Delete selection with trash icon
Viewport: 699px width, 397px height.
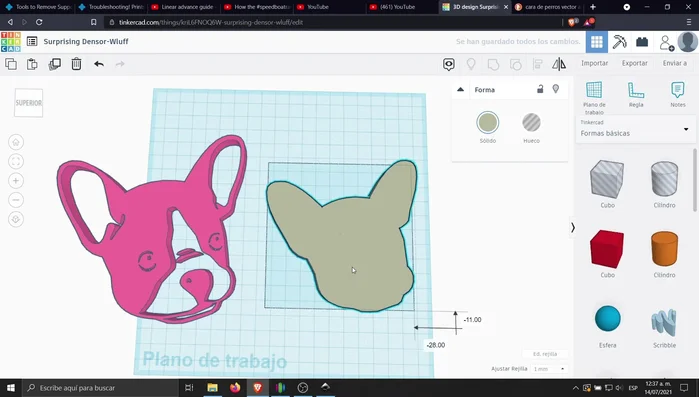click(x=76, y=64)
